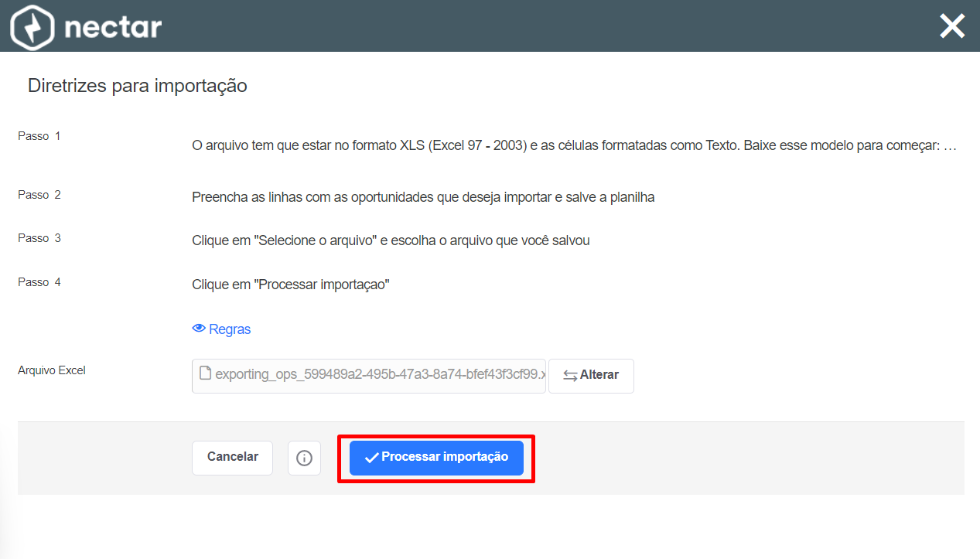This screenshot has height=559, width=980.
Task: Close the import dialog with the X
Action: point(952,26)
